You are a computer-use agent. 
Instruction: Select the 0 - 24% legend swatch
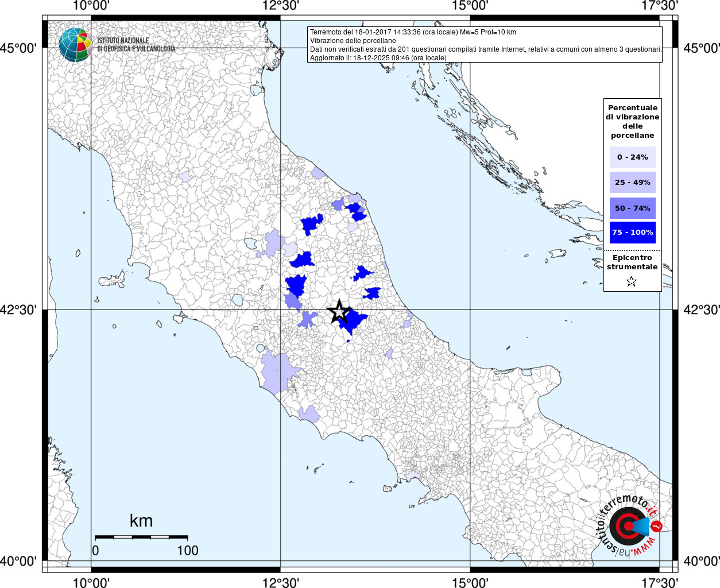click(632, 157)
